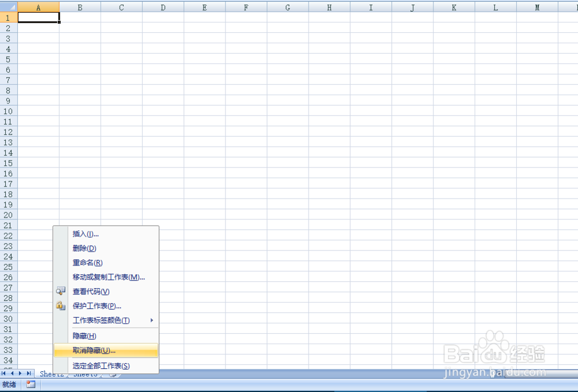Click the active cell A1
This screenshot has width=578, height=392.
tap(38, 17)
